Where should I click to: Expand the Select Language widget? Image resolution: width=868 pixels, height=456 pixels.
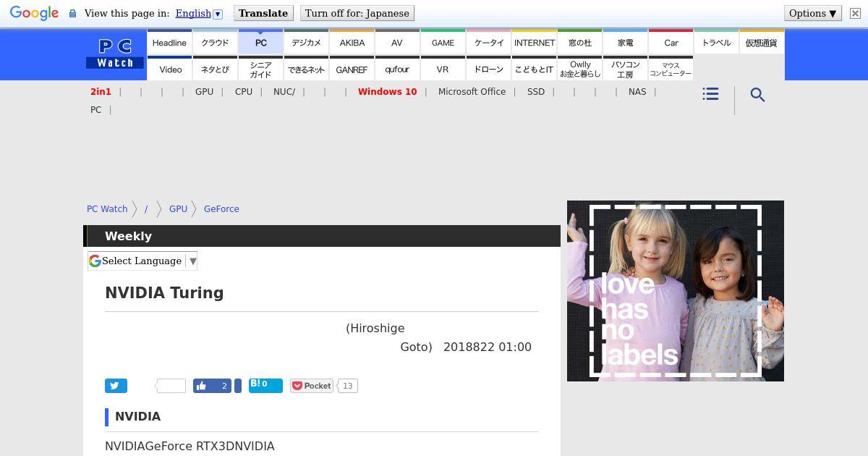pyautogui.click(x=142, y=261)
